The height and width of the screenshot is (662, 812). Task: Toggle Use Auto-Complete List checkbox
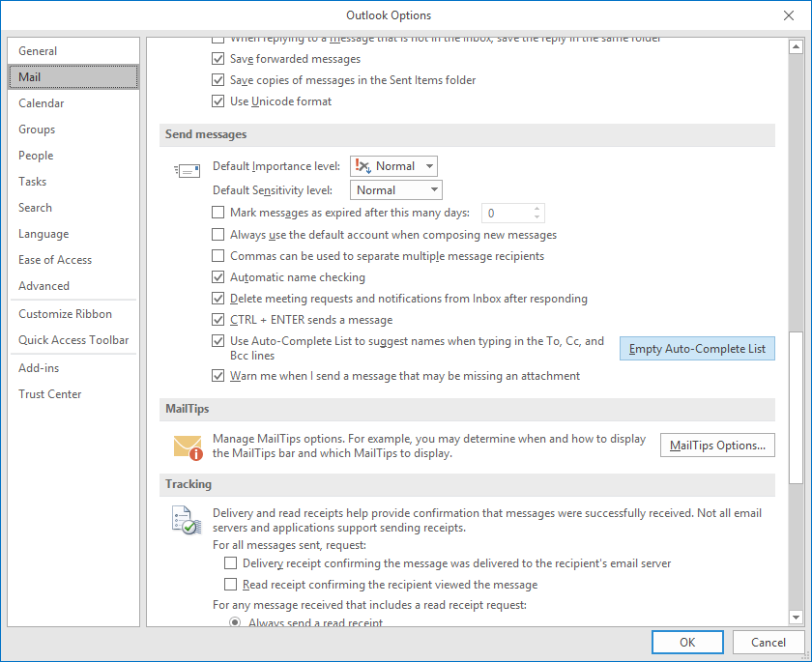click(218, 341)
